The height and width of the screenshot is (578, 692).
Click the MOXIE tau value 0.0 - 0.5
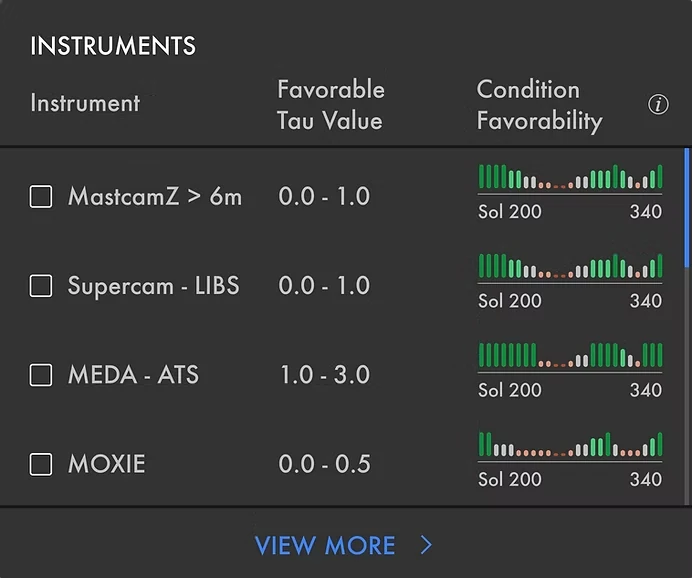324,464
